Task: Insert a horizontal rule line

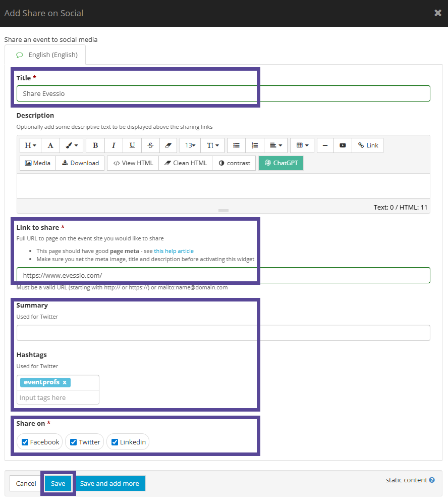Action: [x=325, y=145]
